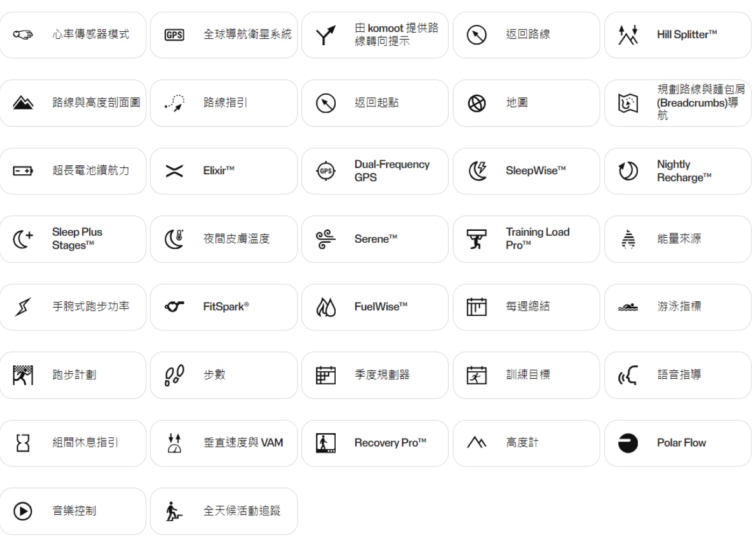The image size is (756, 538).
Task: Click the breadcrumbs map icon beside 規劃路線
Action: click(x=628, y=103)
